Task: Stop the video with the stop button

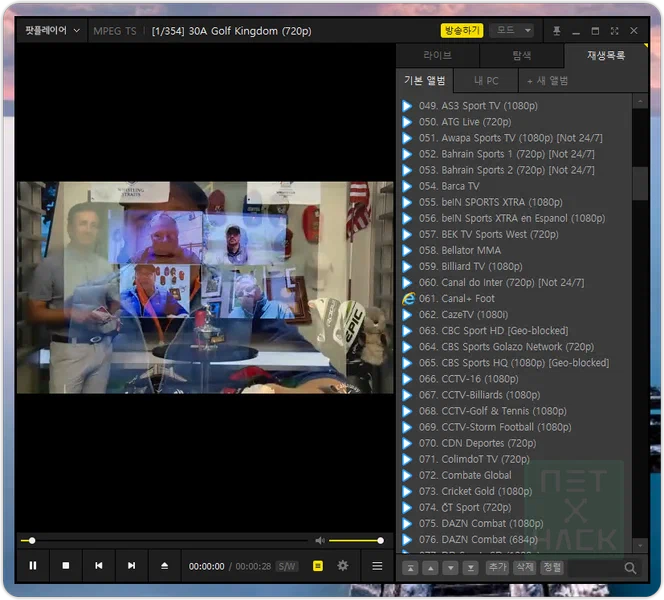Action: tap(66, 566)
